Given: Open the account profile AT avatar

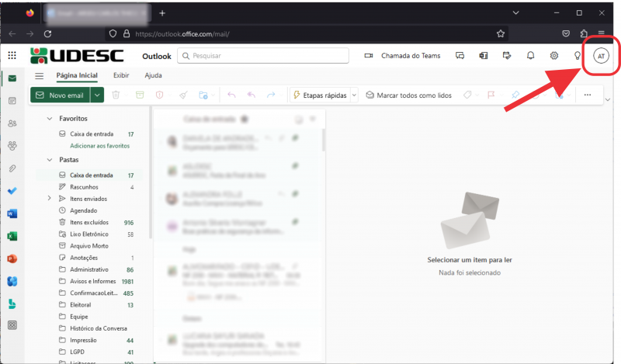Looking at the screenshot, I should pos(601,56).
